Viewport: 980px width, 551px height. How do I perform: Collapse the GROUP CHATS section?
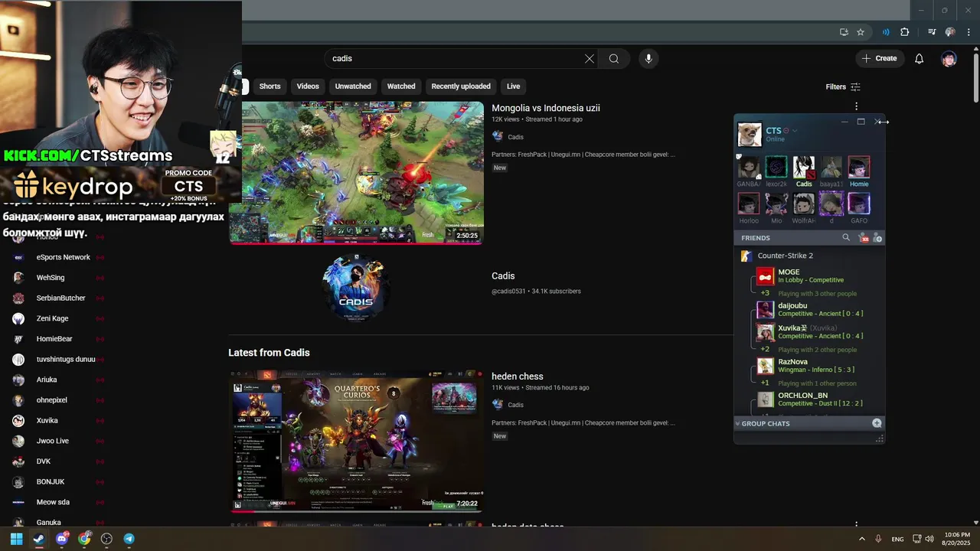point(738,423)
